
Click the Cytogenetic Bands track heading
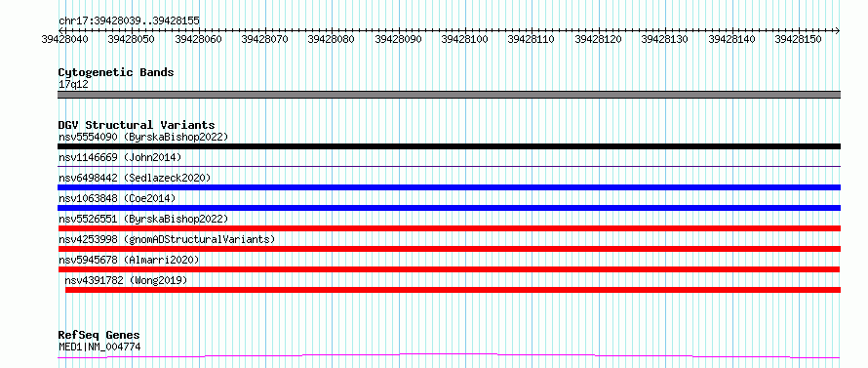(x=116, y=72)
